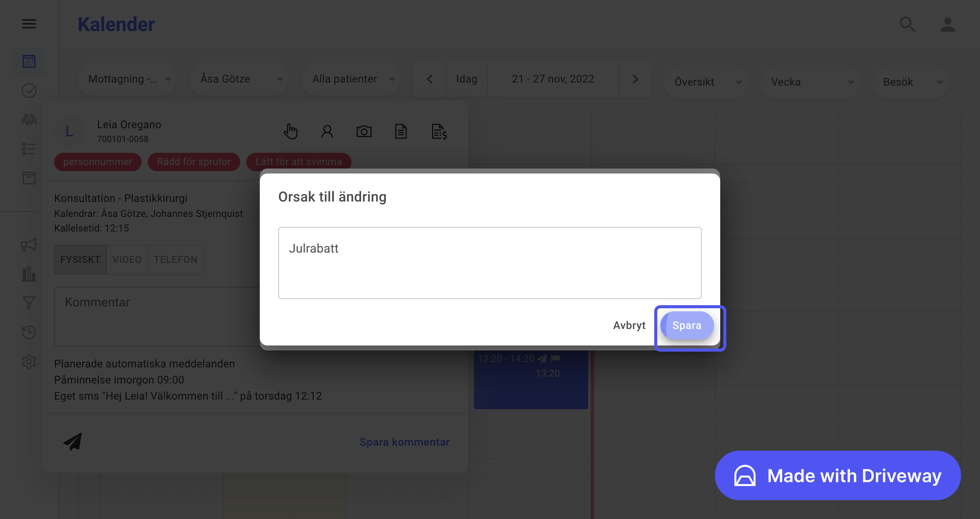Open the patient profile person icon

pos(327,132)
